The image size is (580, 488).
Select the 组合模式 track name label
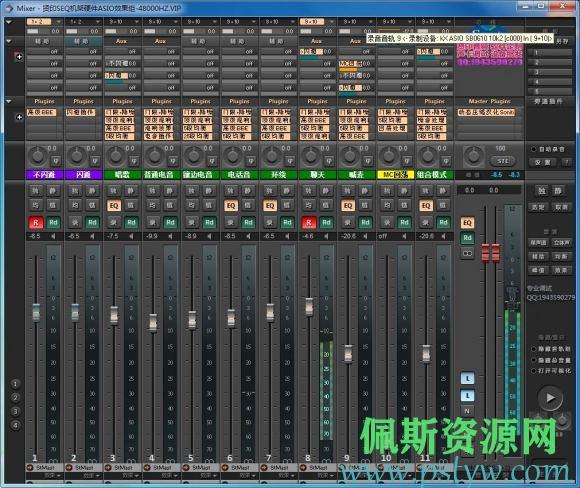pos(435,175)
